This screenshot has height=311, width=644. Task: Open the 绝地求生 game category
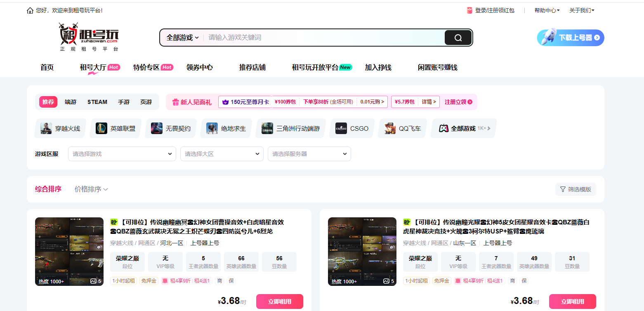pyautogui.click(x=226, y=128)
